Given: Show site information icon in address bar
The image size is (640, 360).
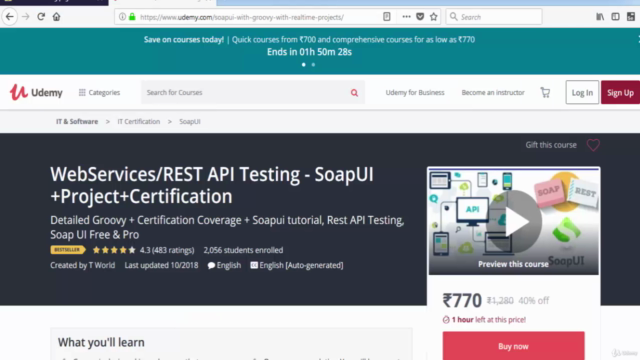Looking at the screenshot, I should coord(122,17).
